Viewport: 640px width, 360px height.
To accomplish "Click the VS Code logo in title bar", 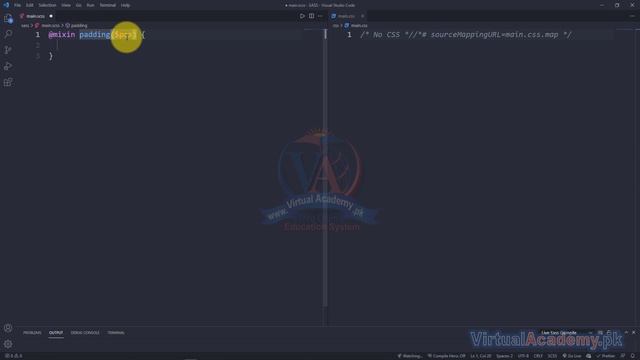I will tap(6, 5).
